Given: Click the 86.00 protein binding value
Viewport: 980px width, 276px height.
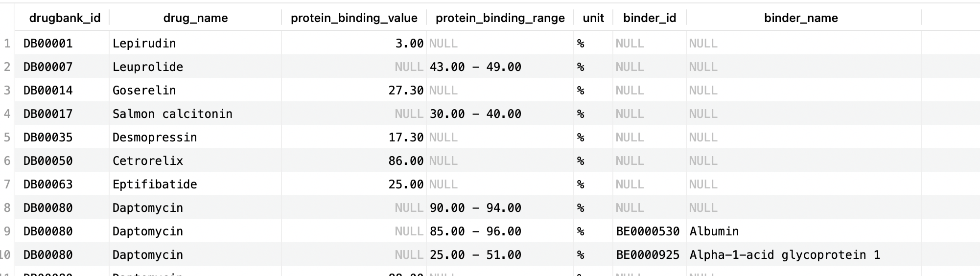Looking at the screenshot, I should click(406, 161).
